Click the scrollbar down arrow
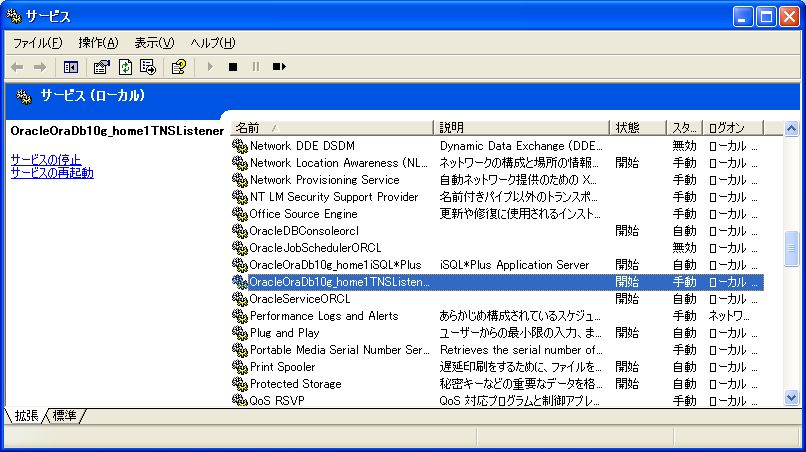This screenshot has width=806, height=452. pyautogui.click(x=792, y=397)
